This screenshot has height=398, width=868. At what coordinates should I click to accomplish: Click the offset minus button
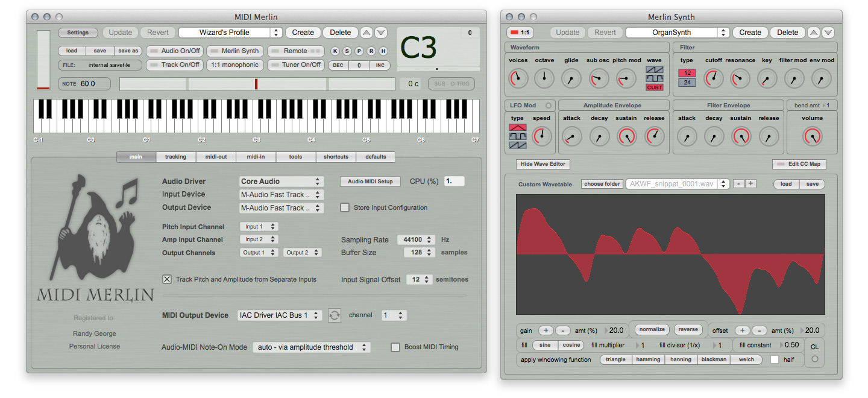point(759,330)
